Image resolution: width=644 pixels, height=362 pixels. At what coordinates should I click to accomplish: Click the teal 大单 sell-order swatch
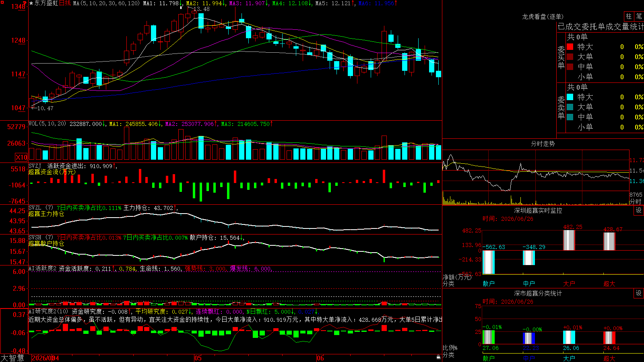(570, 107)
